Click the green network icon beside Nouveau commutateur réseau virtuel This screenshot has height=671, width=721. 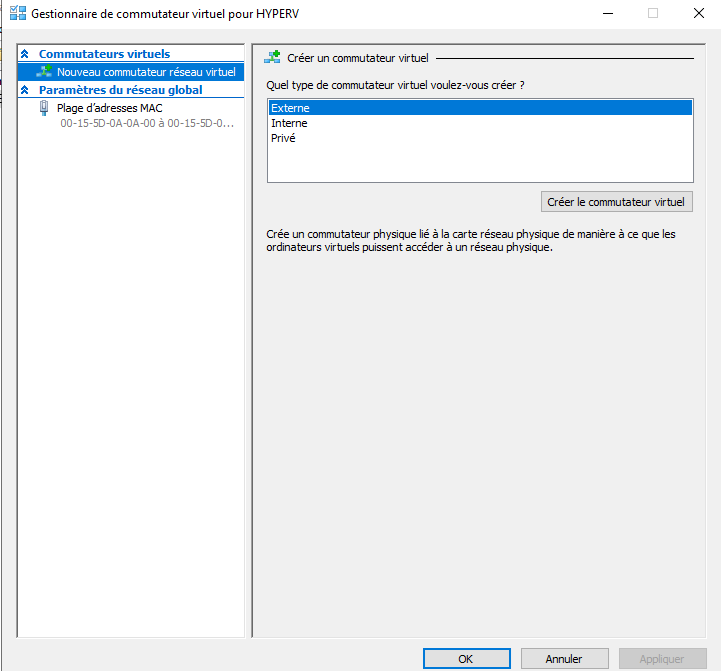pyautogui.click(x=44, y=72)
